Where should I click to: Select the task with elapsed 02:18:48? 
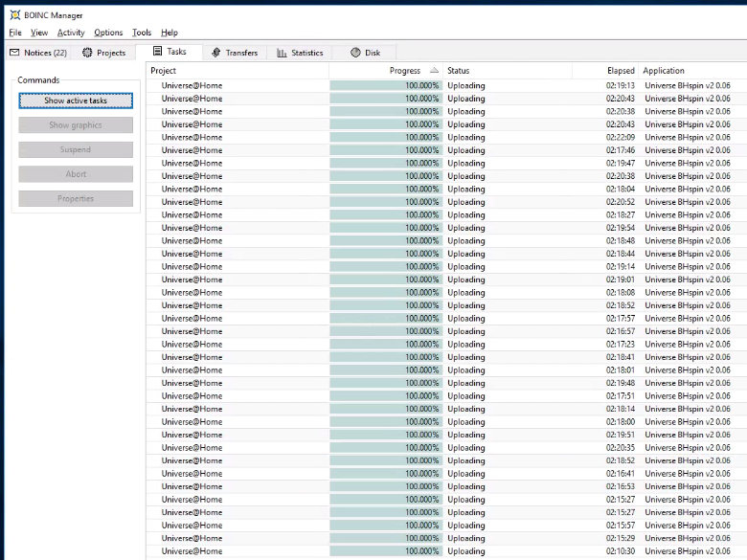(x=446, y=240)
